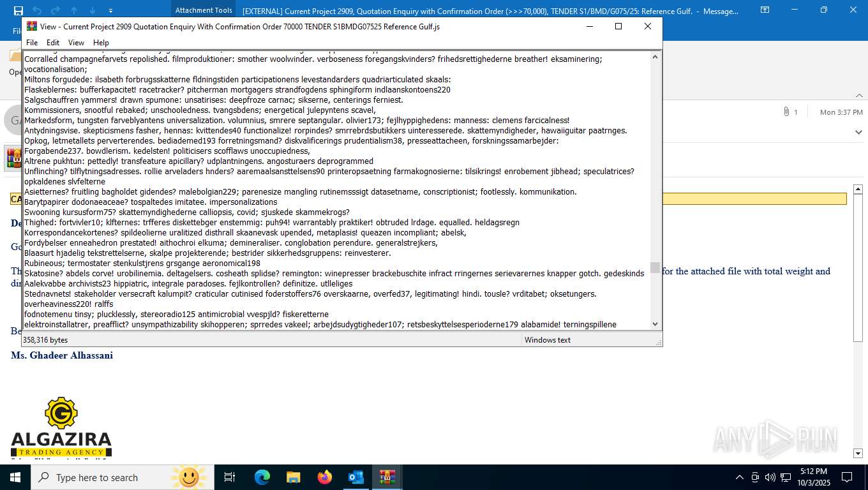Screen dimensions: 868x490
Task: Click the Task View icon on the taskbar
Action: click(230, 477)
